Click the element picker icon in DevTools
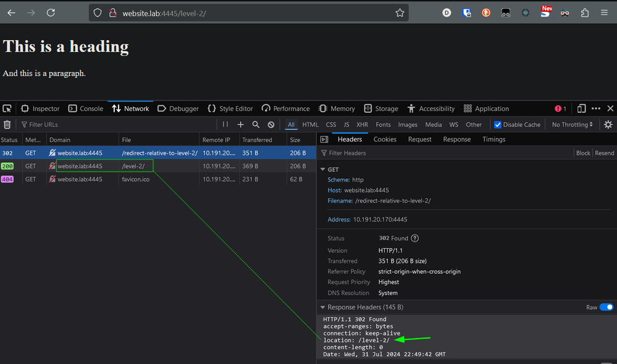 coord(7,109)
